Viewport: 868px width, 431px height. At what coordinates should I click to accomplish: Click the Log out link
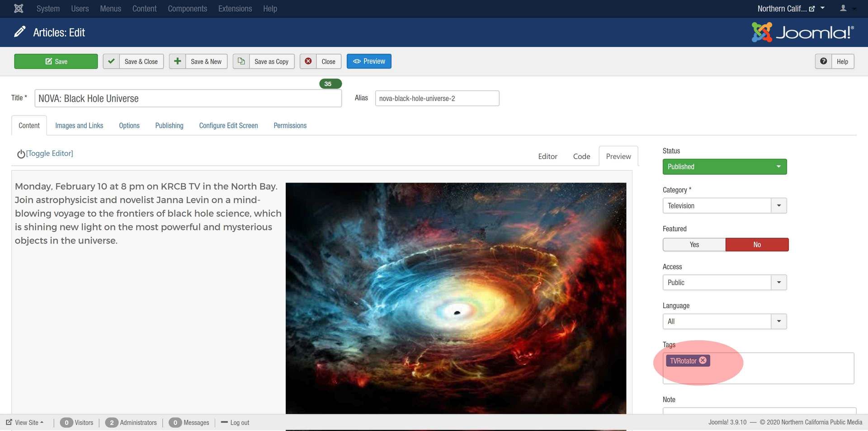pyautogui.click(x=239, y=423)
